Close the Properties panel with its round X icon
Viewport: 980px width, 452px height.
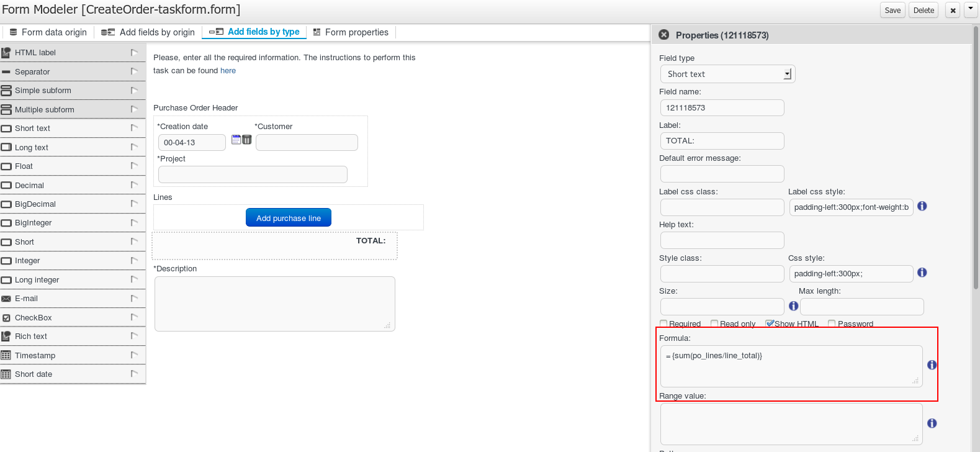click(663, 35)
